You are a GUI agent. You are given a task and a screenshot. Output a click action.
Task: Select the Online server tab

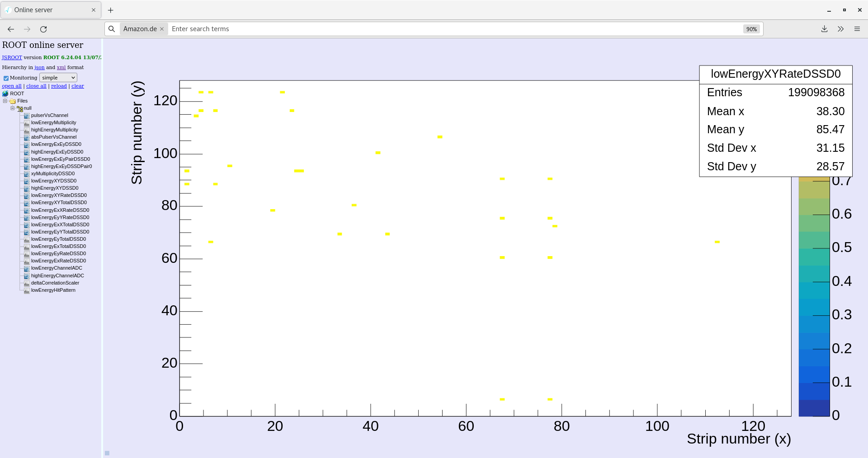click(51, 10)
